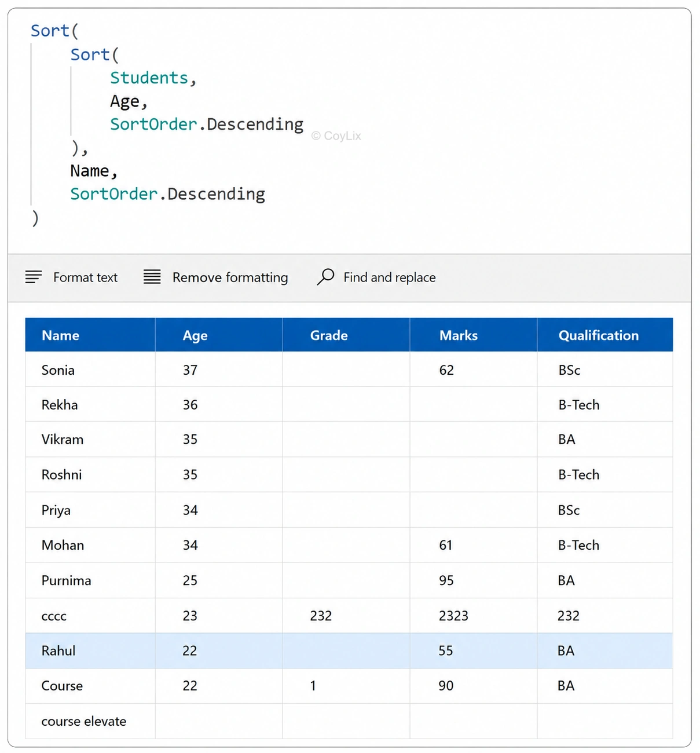This screenshot has width=700, height=753.
Task: Click age 34 in Priya's row
Action: 190,510
